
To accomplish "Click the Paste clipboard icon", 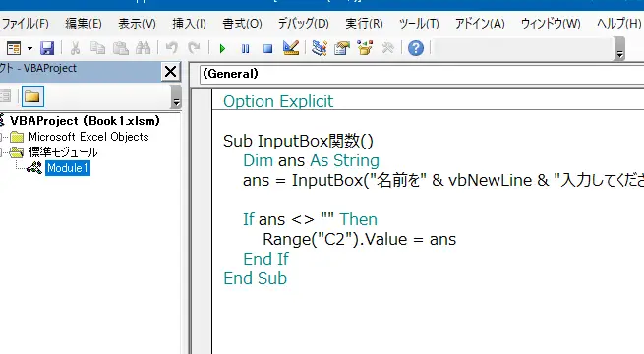I will click(x=120, y=48).
